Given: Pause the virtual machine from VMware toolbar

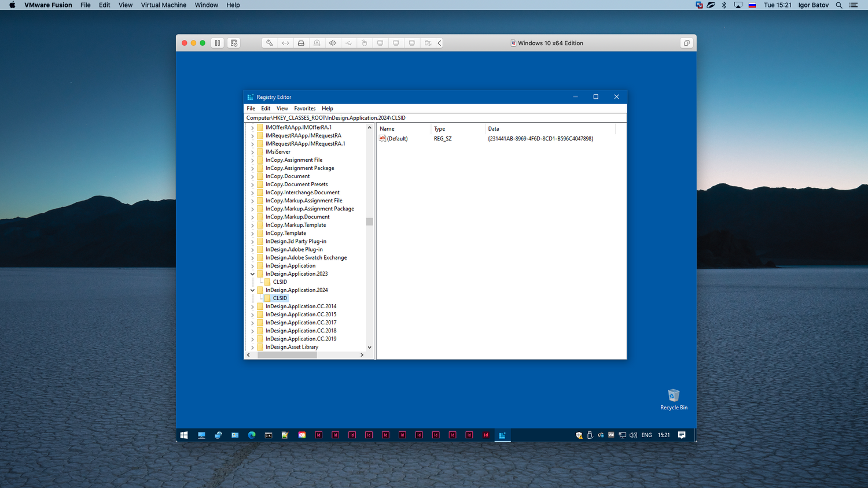Looking at the screenshot, I should pyautogui.click(x=218, y=43).
